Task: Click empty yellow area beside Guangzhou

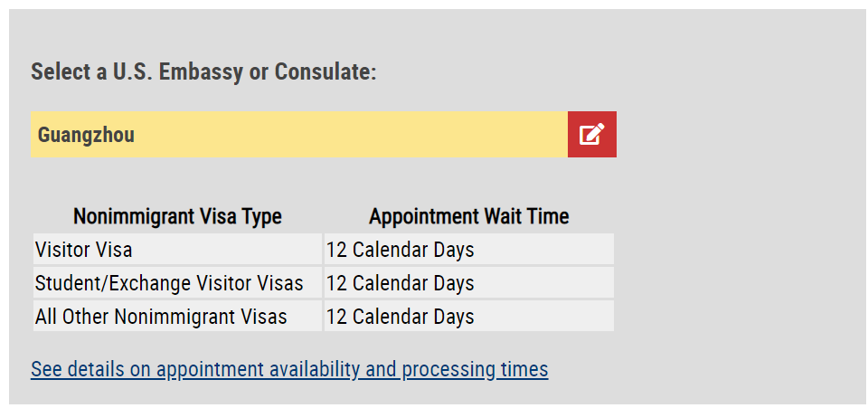Action: (351, 135)
